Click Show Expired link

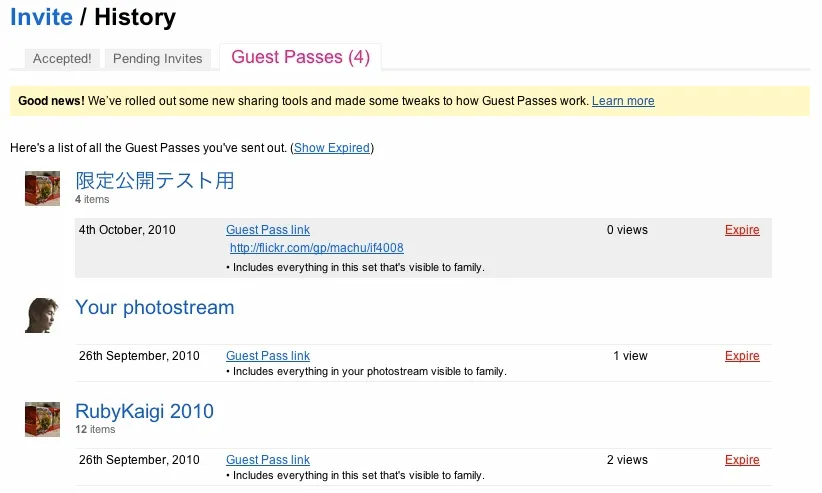(x=332, y=148)
